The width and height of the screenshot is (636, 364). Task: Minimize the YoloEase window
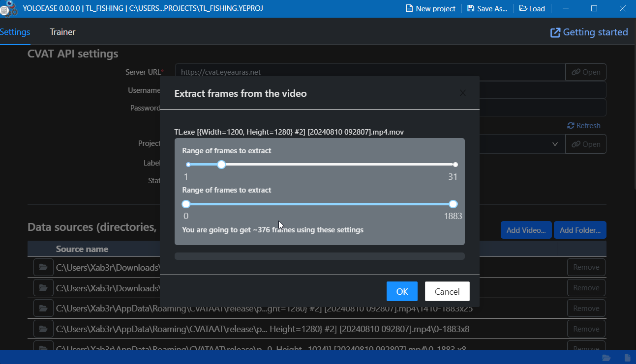point(567,8)
